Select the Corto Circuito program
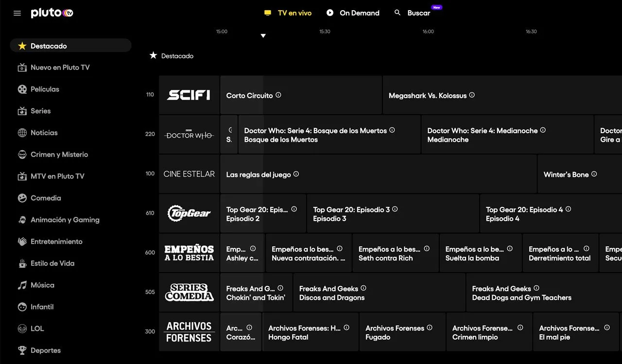622x364 pixels. point(301,95)
